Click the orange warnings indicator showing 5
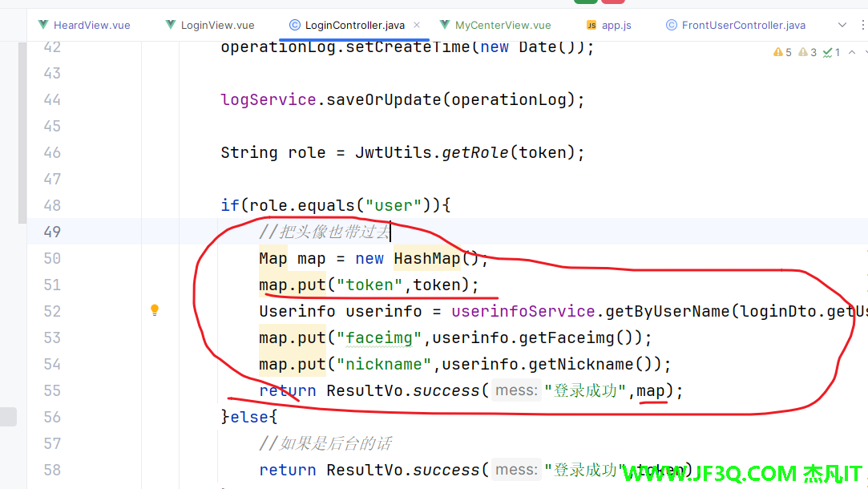This screenshot has width=868, height=489. coord(782,52)
